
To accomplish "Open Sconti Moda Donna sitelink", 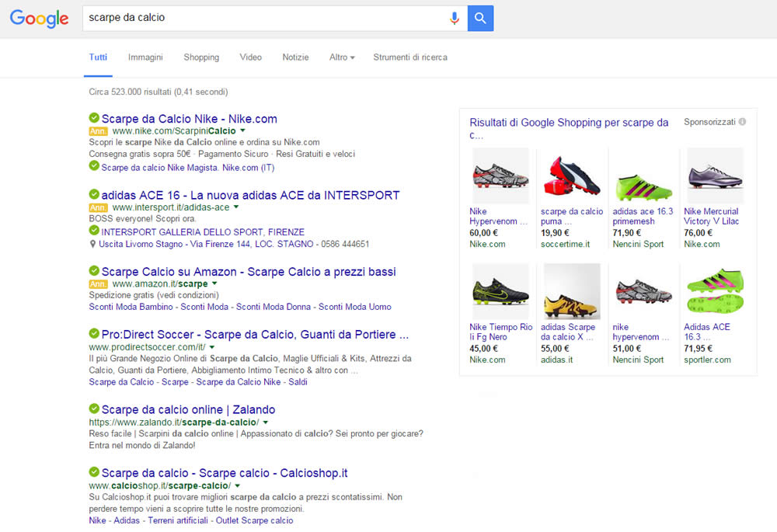I will tap(274, 307).
